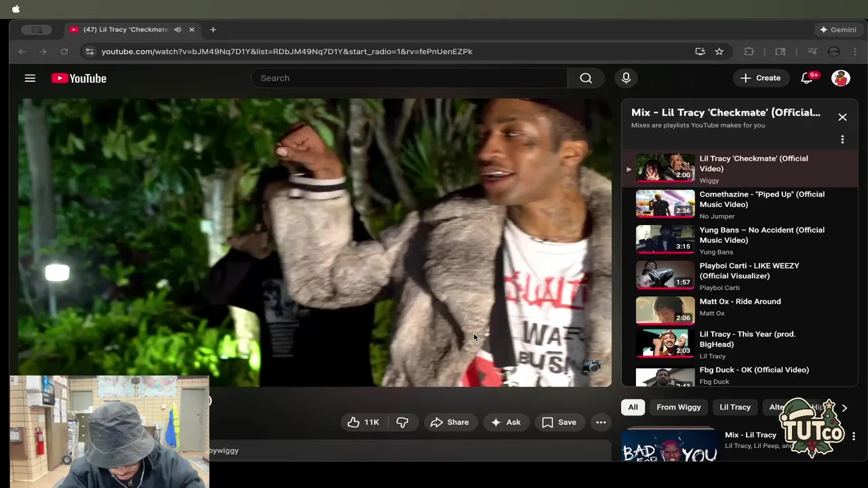Install app icon in address bar
The image size is (868, 488).
coord(700,52)
